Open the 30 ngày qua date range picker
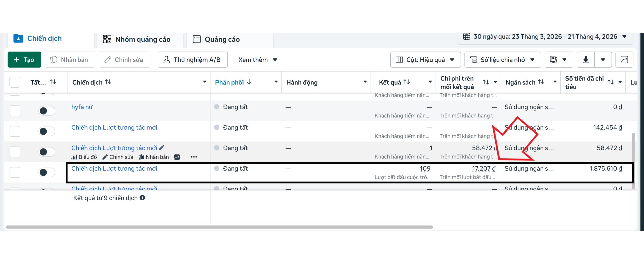 point(545,37)
